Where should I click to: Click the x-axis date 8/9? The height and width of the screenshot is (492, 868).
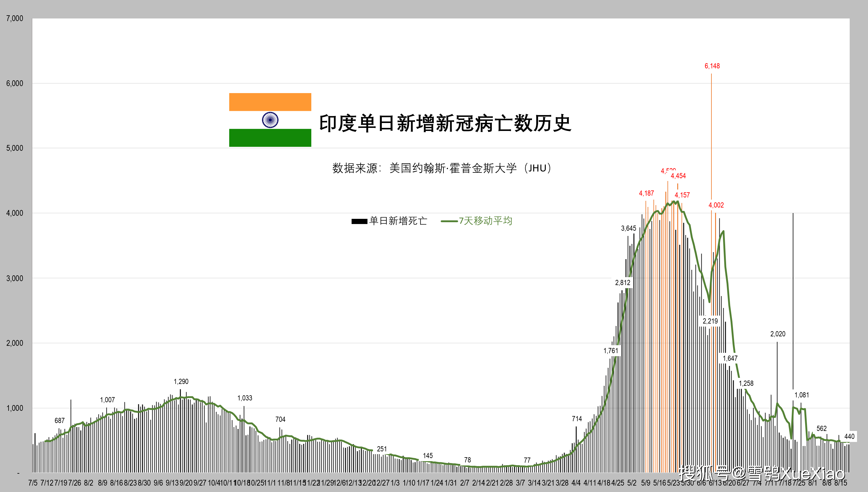(x=102, y=483)
